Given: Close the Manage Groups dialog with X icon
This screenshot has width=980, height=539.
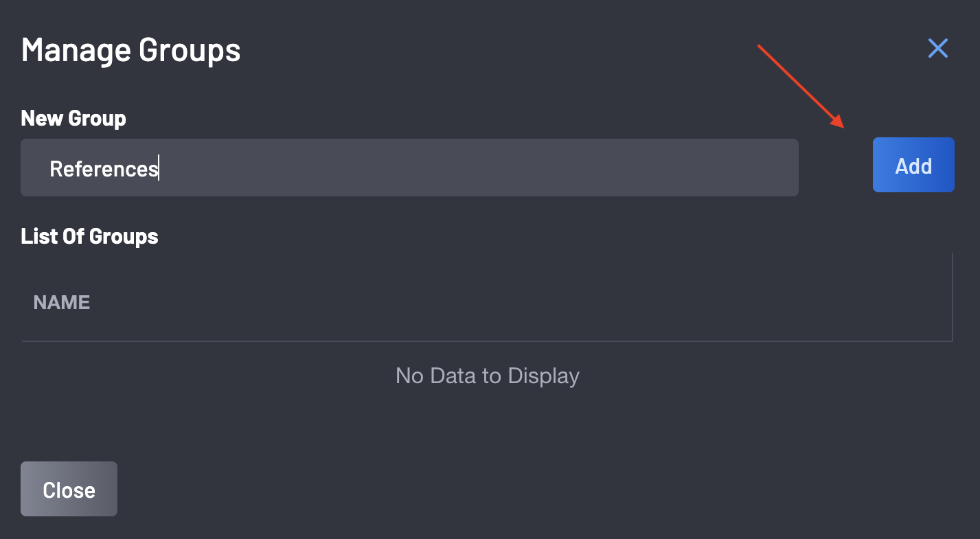Looking at the screenshot, I should 937,48.
